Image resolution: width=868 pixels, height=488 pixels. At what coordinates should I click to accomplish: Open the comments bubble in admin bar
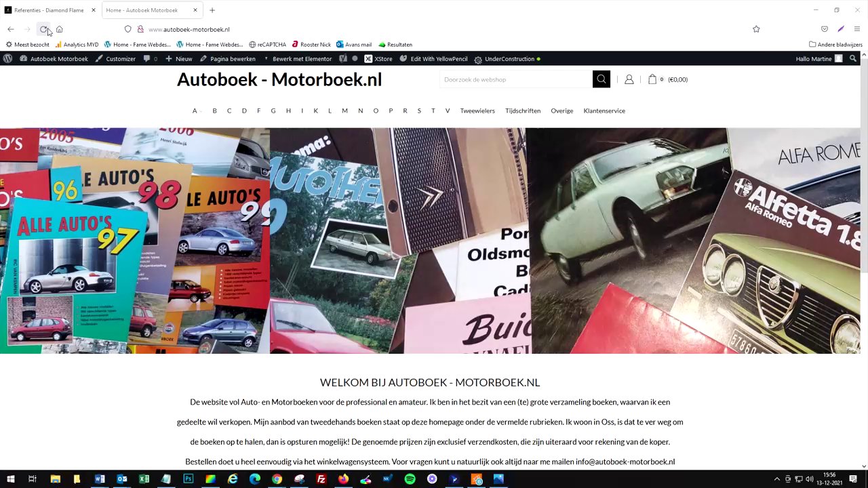tap(150, 59)
